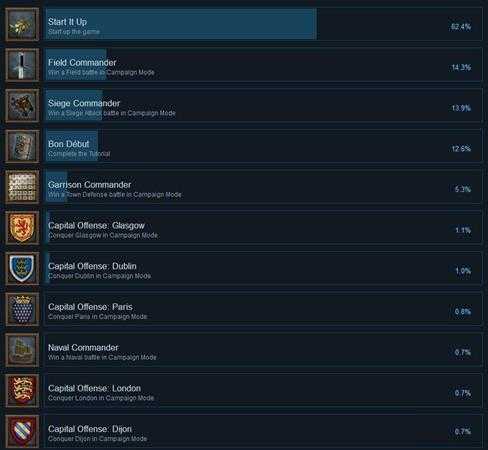Click the Bon Début scroll icon
488x450 pixels.
pos(22,146)
